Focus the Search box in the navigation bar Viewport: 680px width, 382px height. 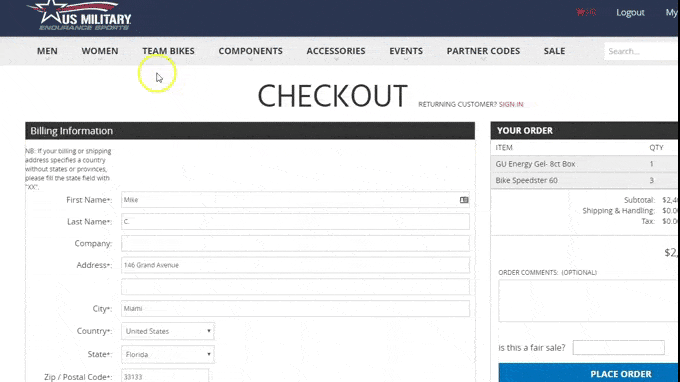coord(642,51)
